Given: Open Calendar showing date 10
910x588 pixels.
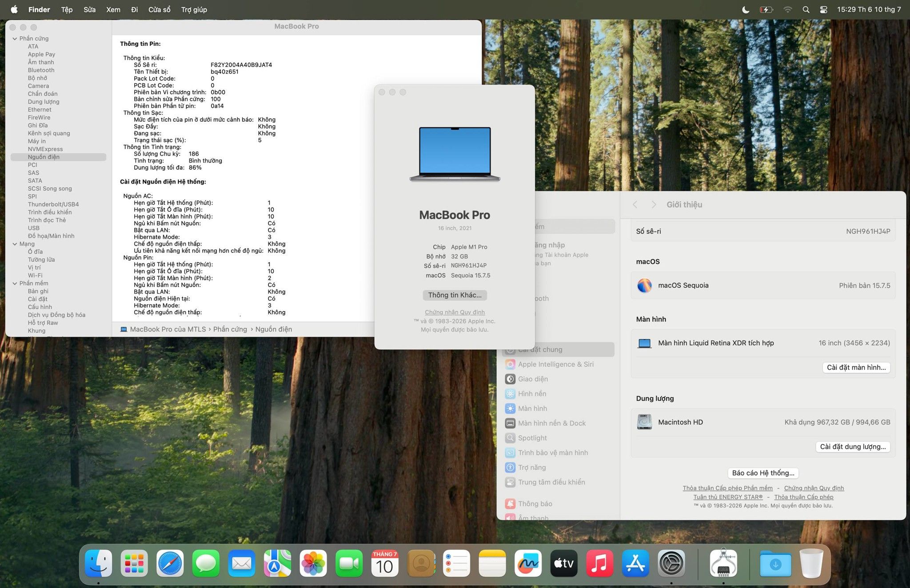Looking at the screenshot, I should [385, 563].
